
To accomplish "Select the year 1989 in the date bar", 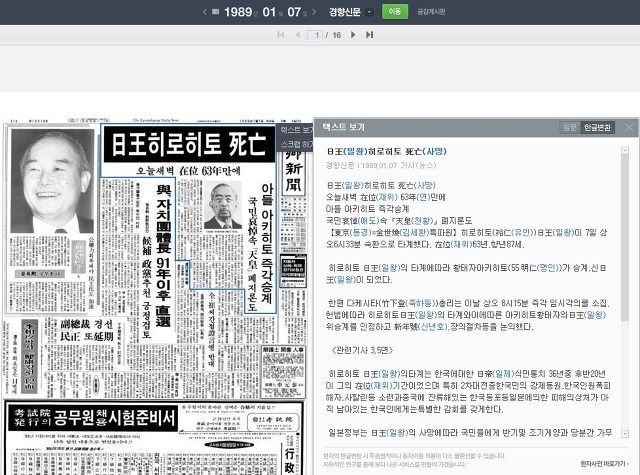I will [238, 12].
